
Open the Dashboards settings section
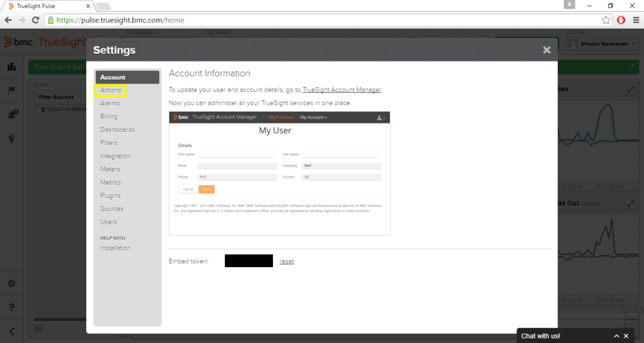click(118, 129)
